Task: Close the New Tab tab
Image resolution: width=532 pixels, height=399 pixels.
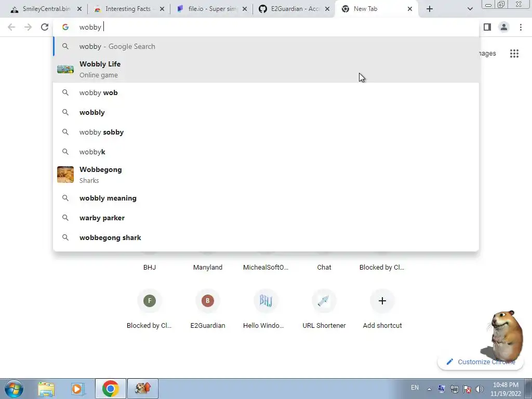Action: pyautogui.click(x=410, y=9)
